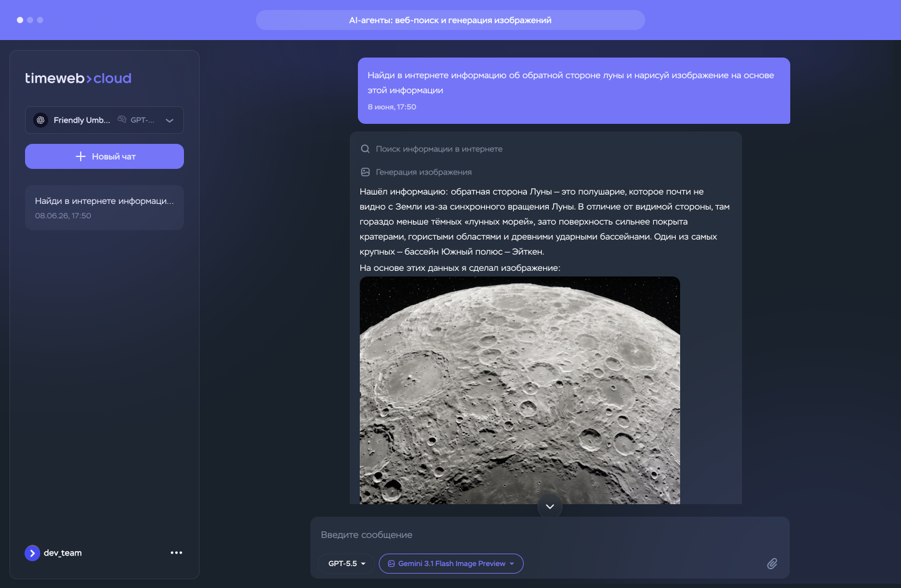901x588 pixels.
Task: Open the three-dot menu next to dev_team
Action: pyautogui.click(x=176, y=552)
